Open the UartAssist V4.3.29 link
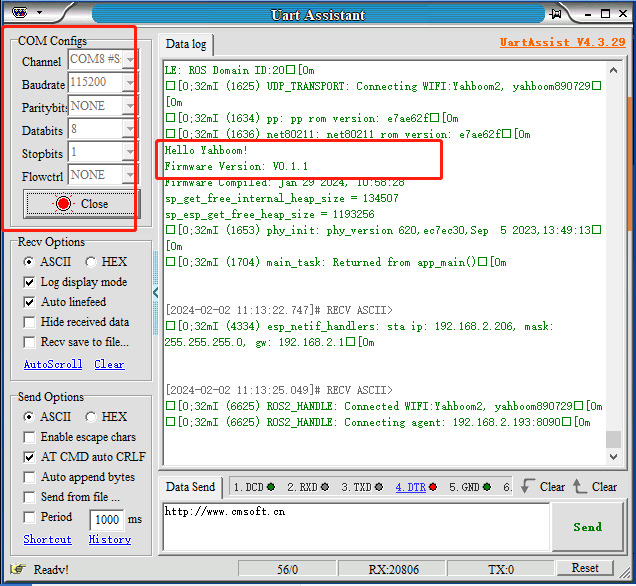 pos(563,42)
